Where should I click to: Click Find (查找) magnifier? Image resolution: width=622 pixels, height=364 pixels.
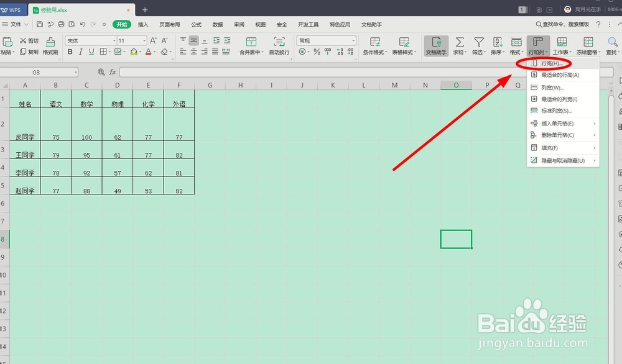(x=613, y=46)
